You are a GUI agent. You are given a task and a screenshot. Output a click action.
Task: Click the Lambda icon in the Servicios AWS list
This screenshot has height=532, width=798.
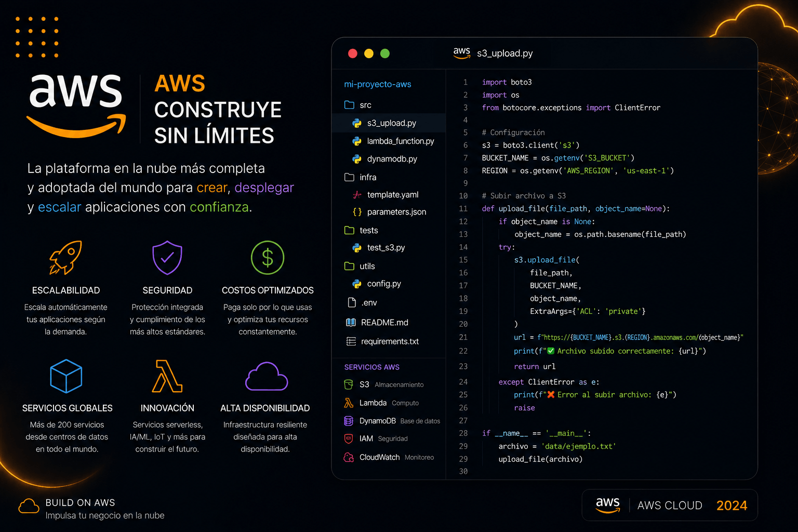349,403
